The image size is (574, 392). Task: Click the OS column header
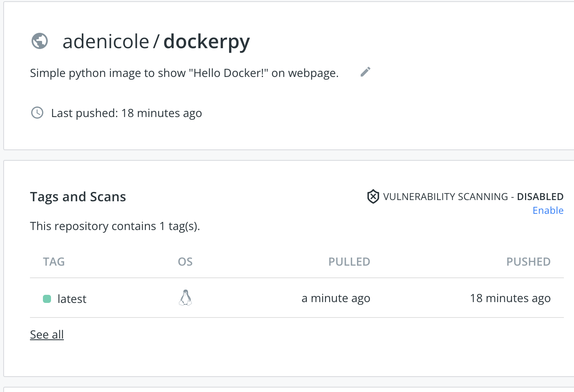coord(185,262)
